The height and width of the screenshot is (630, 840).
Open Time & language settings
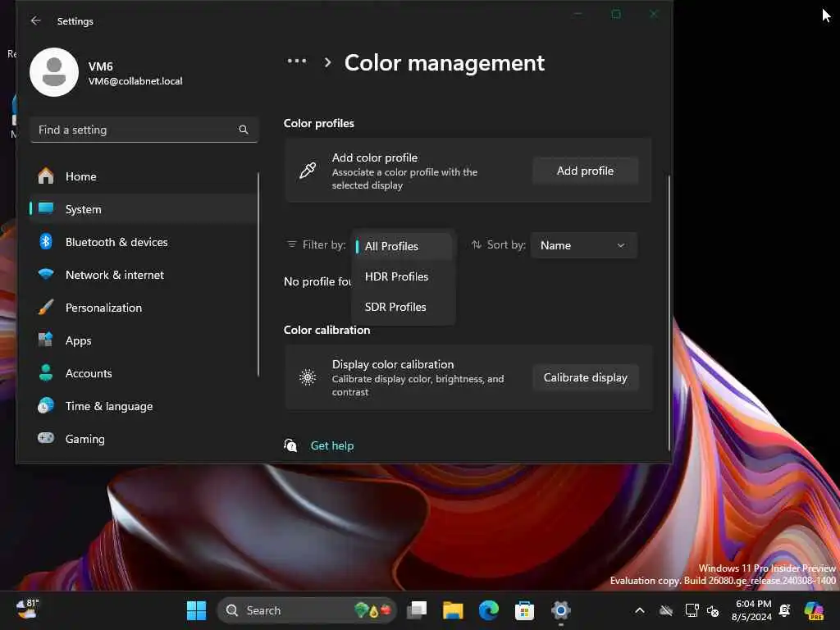[x=144, y=406]
